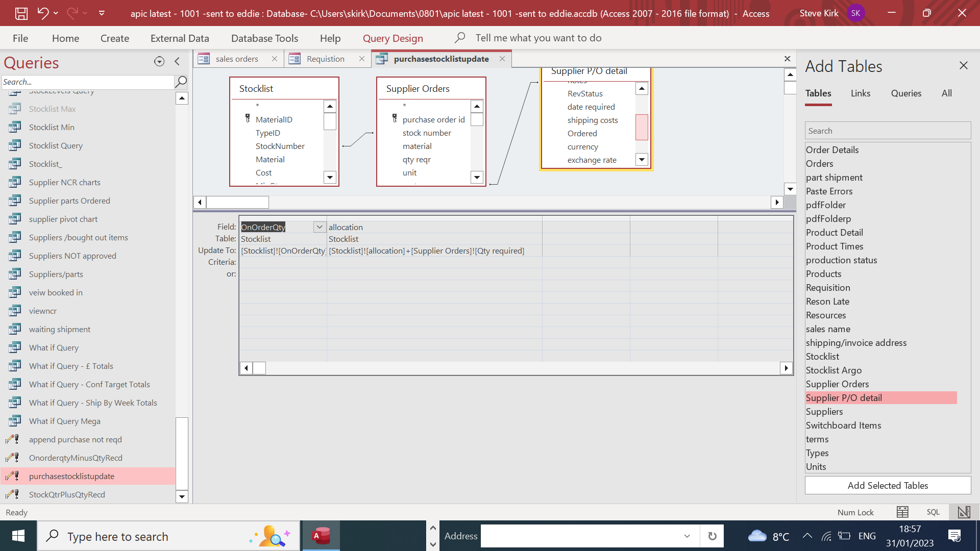
Task: Click Update To cell for allocation column
Action: [x=434, y=251]
